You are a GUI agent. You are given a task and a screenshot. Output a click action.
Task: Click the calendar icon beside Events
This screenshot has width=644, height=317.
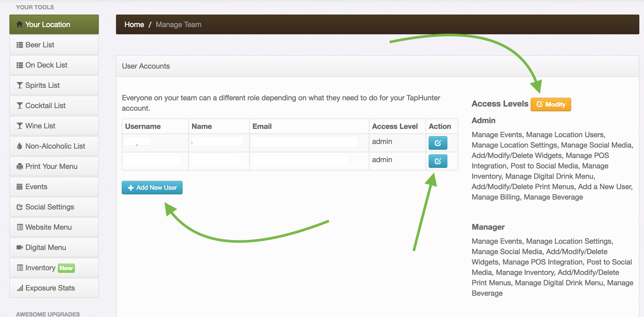click(20, 187)
